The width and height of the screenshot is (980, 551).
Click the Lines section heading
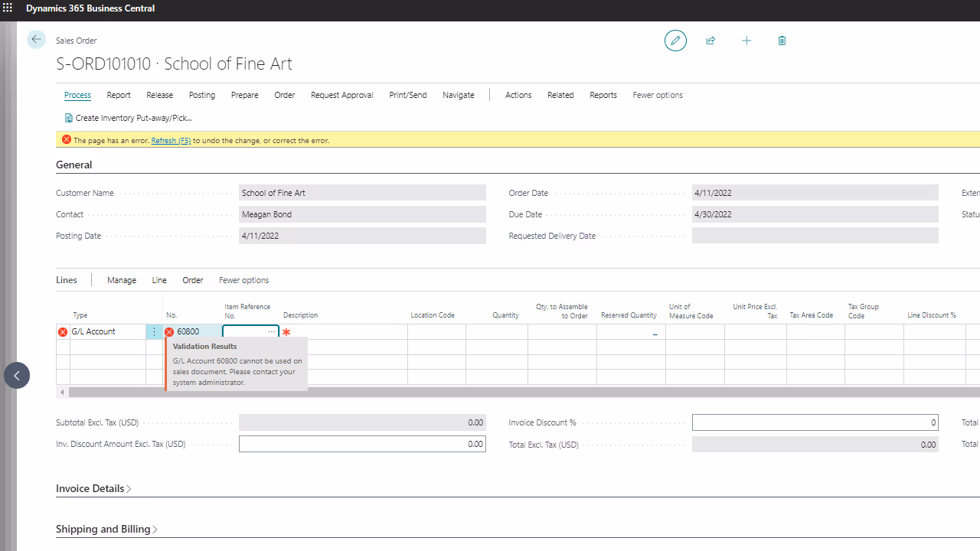pyautogui.click(x=67, y=280)
